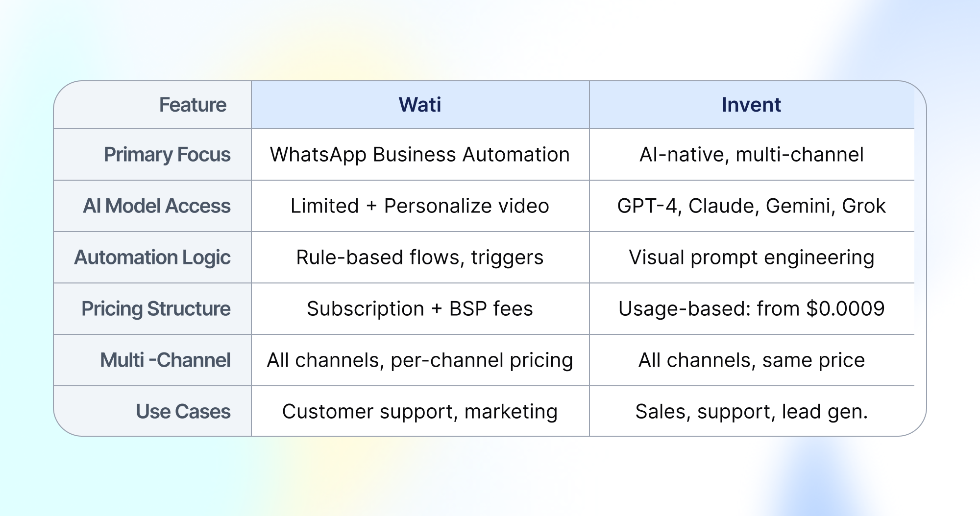Click WhatsApp Business Automation cell
This screenshot has width=980, height=516.
click(x=420, y=155)
